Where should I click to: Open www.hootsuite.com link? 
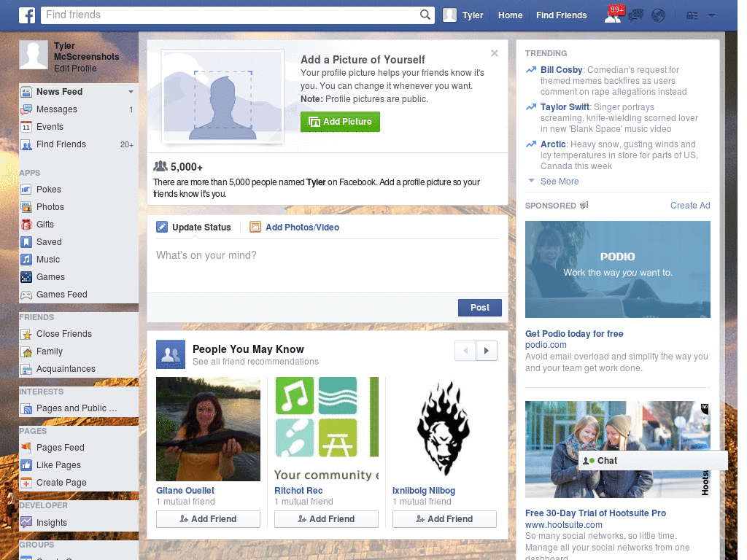(x=564, y=525)
